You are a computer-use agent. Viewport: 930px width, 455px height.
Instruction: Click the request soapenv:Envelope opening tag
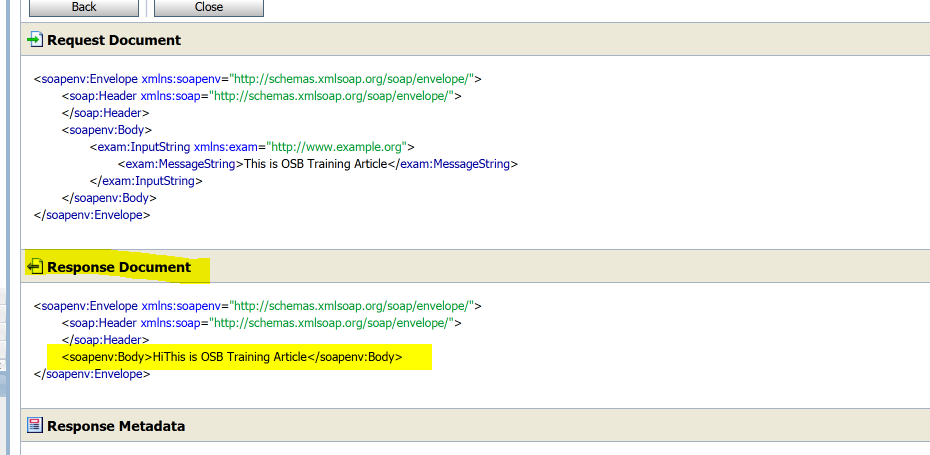(257, 78)
